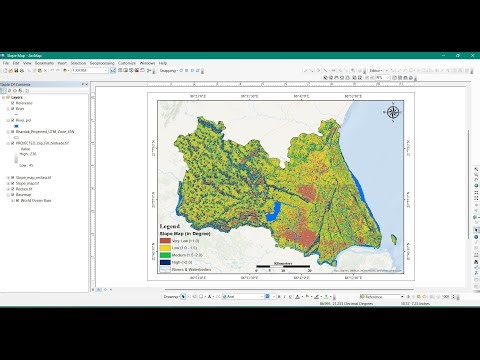Open the File menu
The image size is (480, 360).
(6, 63)
